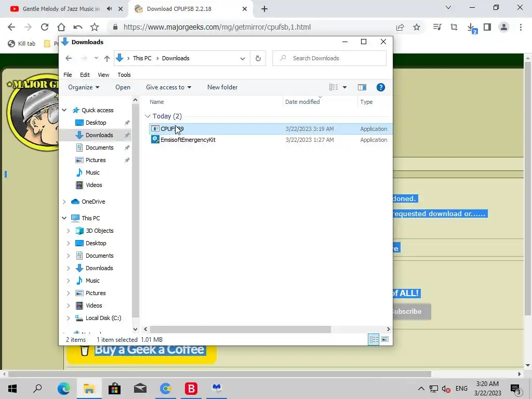532x399 pixels.
Task: Switch to details view in Explorer status bar
Action: pyautogui.click(x=374, y=339)
